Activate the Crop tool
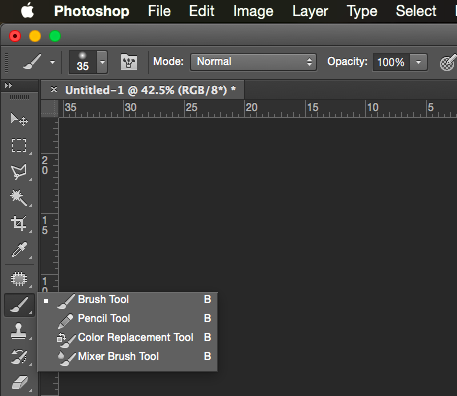Screen dimensions: 457x396 click(19, 223)
